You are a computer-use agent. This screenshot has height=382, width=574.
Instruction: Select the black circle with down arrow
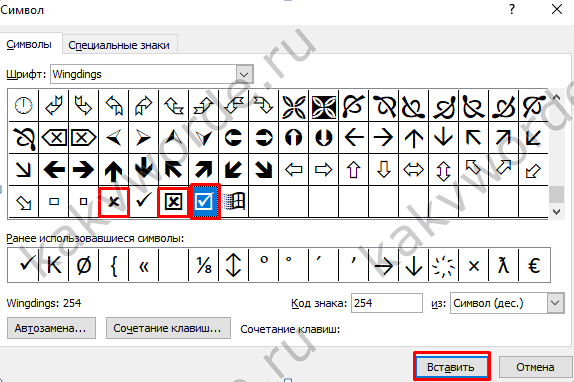324,138
